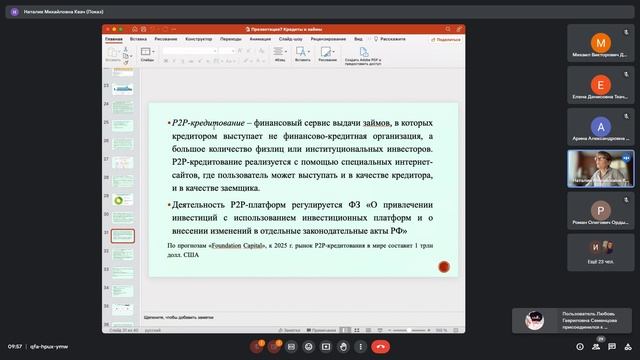
Task: Open the Анимация ribbon tab
Action: pyautogui.click(x=260, y=39)
